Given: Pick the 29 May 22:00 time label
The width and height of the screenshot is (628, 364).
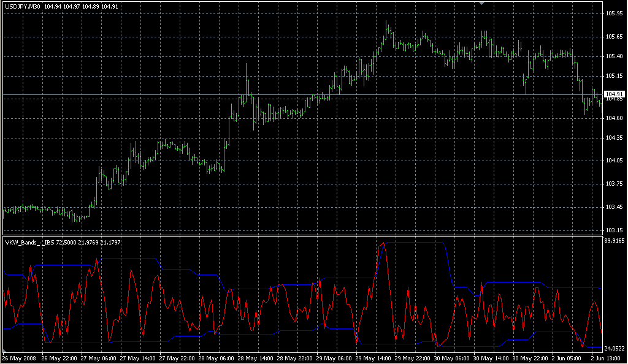Looking at the screenshot, I should pos(411,358).
